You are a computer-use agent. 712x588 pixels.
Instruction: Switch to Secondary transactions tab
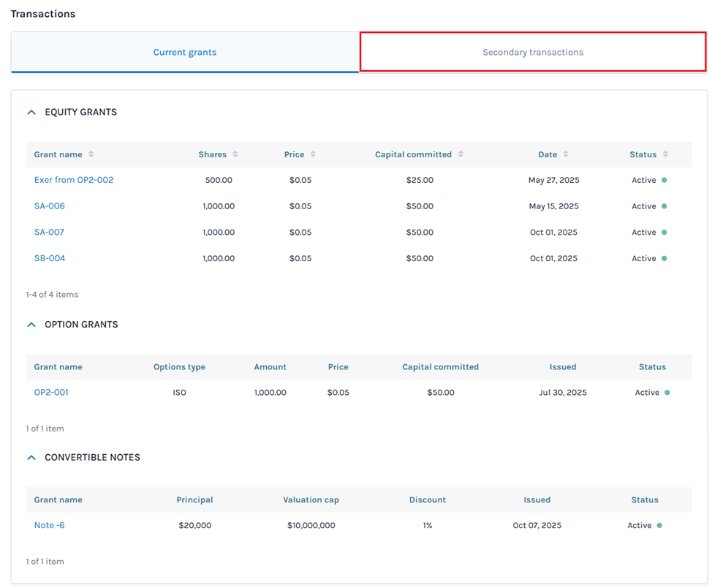(532, 52)
